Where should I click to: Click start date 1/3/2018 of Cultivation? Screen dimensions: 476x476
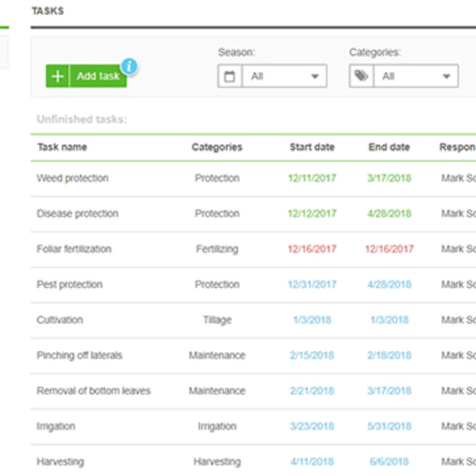pos(312,320)
